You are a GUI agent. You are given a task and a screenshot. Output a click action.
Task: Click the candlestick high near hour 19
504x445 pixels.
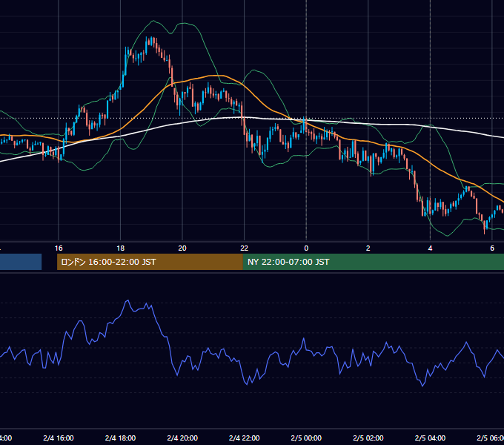tap(151, 39)
